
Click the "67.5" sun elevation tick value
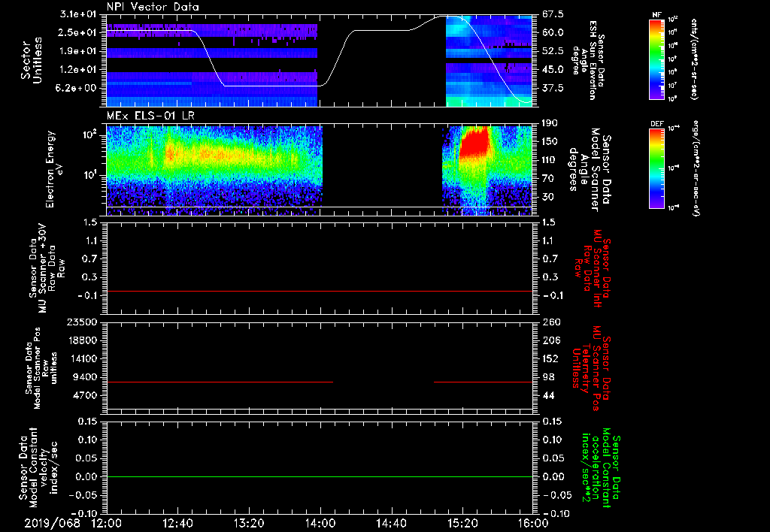point(553,14)
